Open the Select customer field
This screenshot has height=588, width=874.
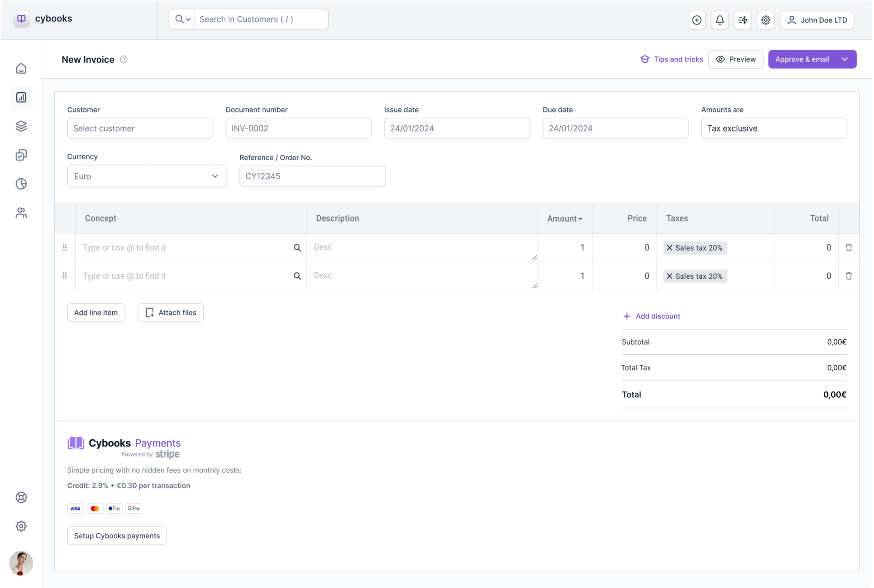pos(140,128)
